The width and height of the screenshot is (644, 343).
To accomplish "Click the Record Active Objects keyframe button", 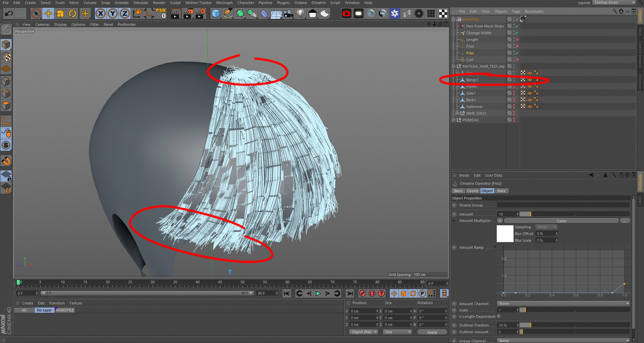I will 363,294.
